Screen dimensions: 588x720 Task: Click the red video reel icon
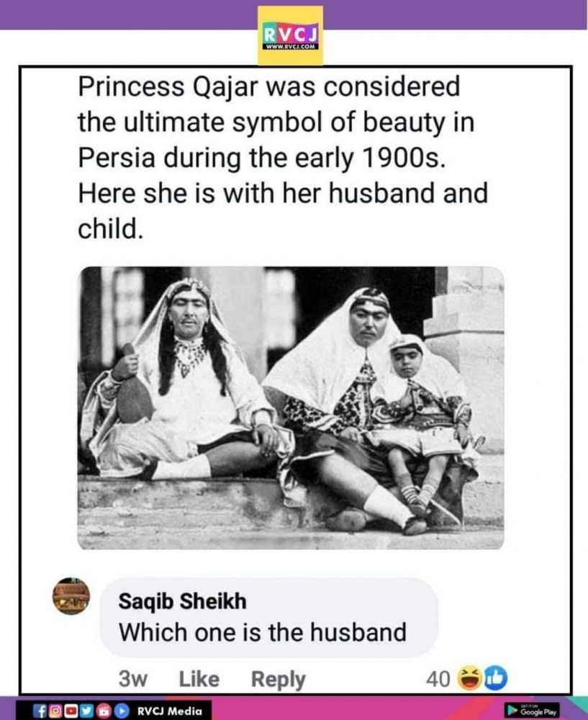101,711
